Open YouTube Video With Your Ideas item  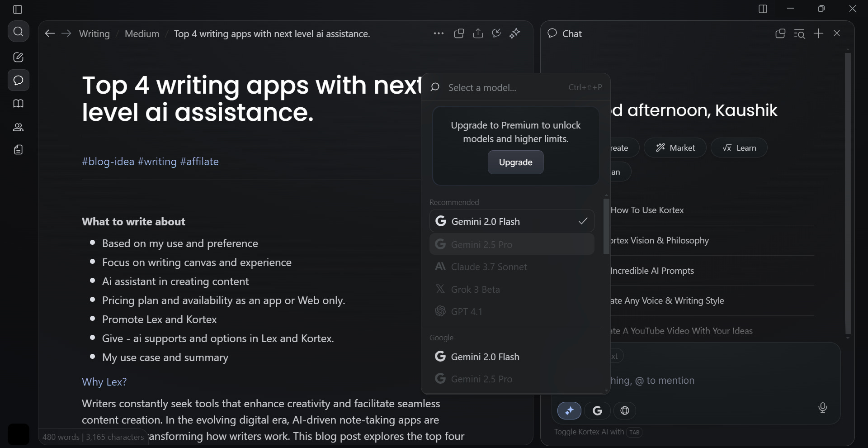point(681,331)
